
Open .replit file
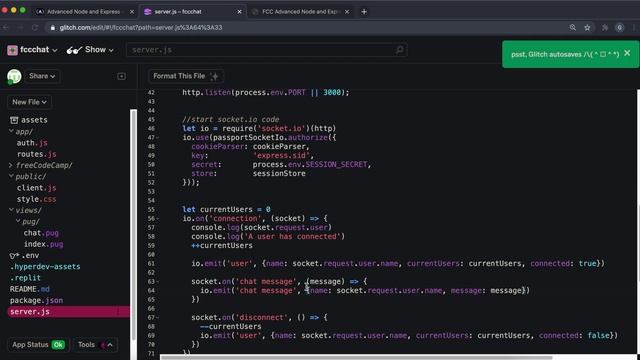click(25, 278)
